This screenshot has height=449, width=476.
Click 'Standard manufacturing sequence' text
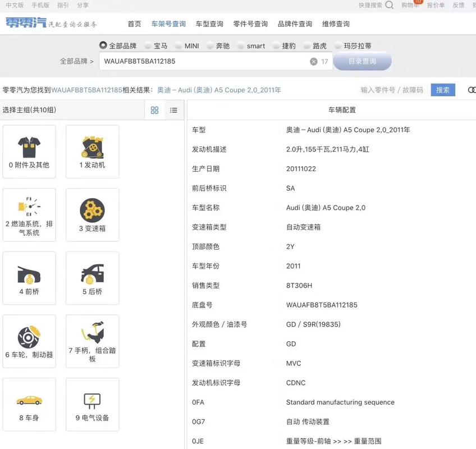pyautogui.click(x=340, y=402)
